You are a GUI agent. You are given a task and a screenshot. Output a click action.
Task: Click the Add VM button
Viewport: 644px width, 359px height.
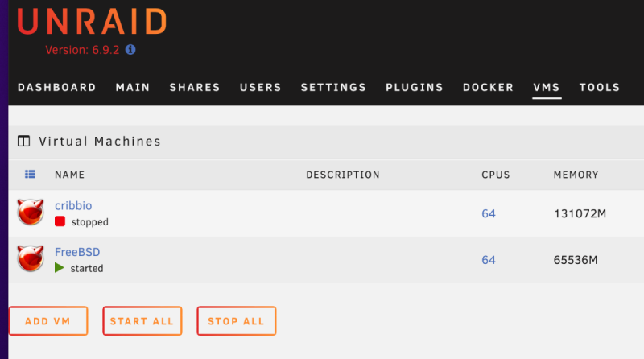(48, 321)
